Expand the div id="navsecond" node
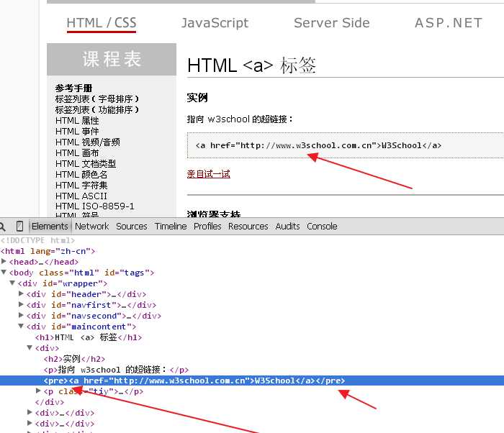This screenshot has width=504, height=433. click(x=22, y=316)
